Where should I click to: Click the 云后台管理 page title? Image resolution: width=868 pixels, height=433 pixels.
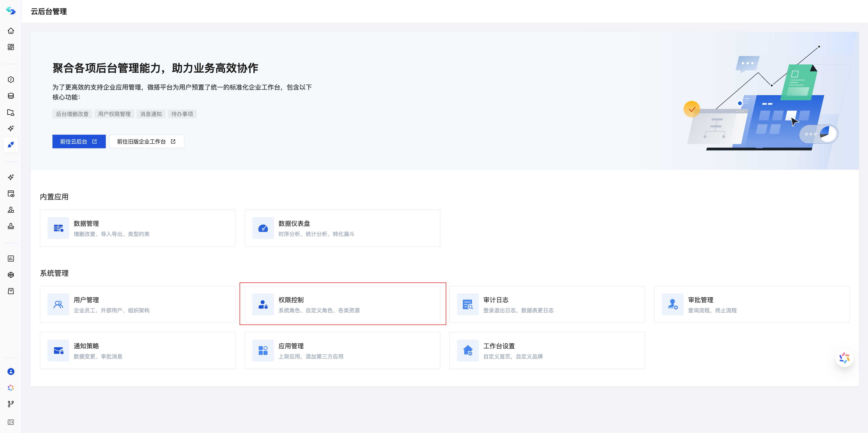point(49,12)
